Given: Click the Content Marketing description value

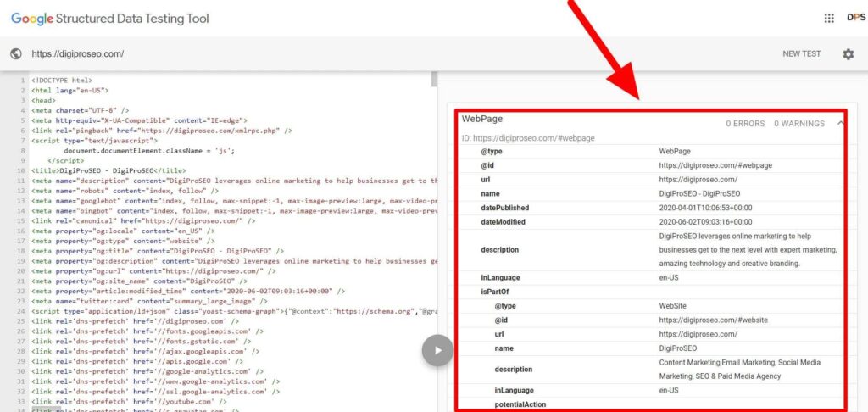Looking at the screenshot, I should 739,370.
